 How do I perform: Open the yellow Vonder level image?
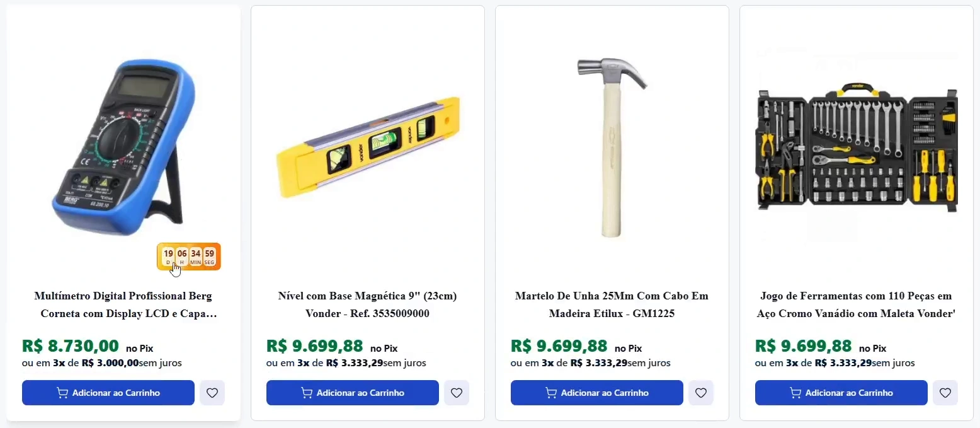(x=368, y=144)
